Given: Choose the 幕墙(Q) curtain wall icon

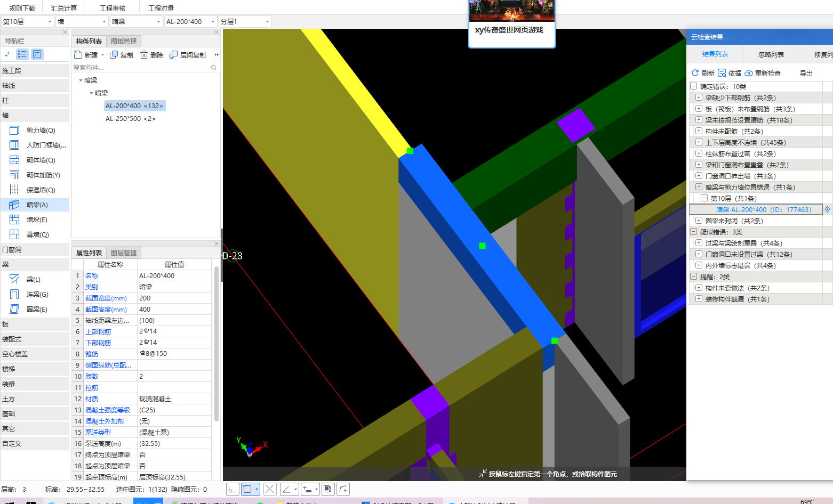Looking at the screenshot, I should 14,234.
